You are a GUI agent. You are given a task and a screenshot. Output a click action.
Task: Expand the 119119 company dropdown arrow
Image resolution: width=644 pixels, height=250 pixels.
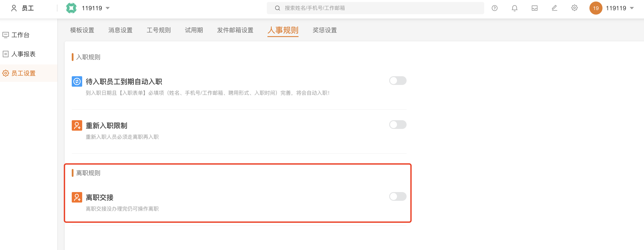coord(108,8)
